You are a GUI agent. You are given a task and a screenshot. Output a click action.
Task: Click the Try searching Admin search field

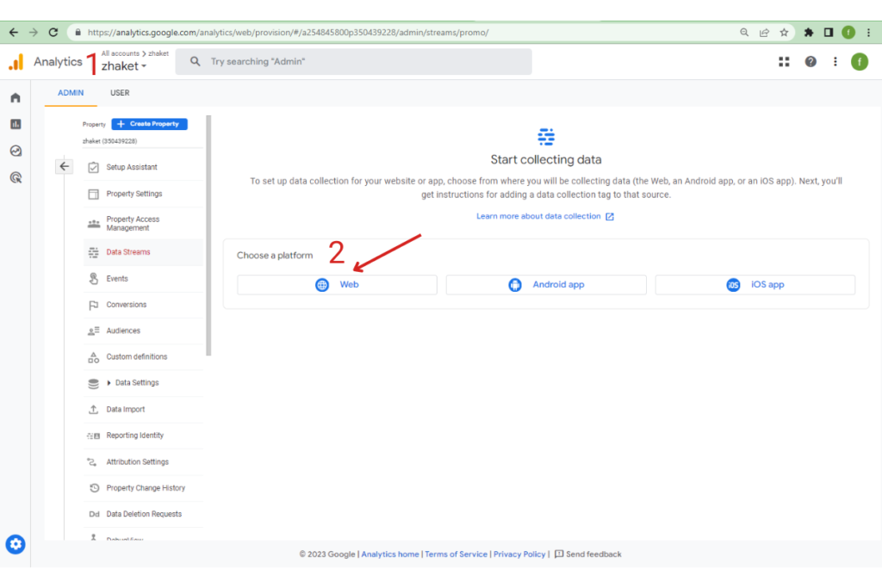point(353,62)
